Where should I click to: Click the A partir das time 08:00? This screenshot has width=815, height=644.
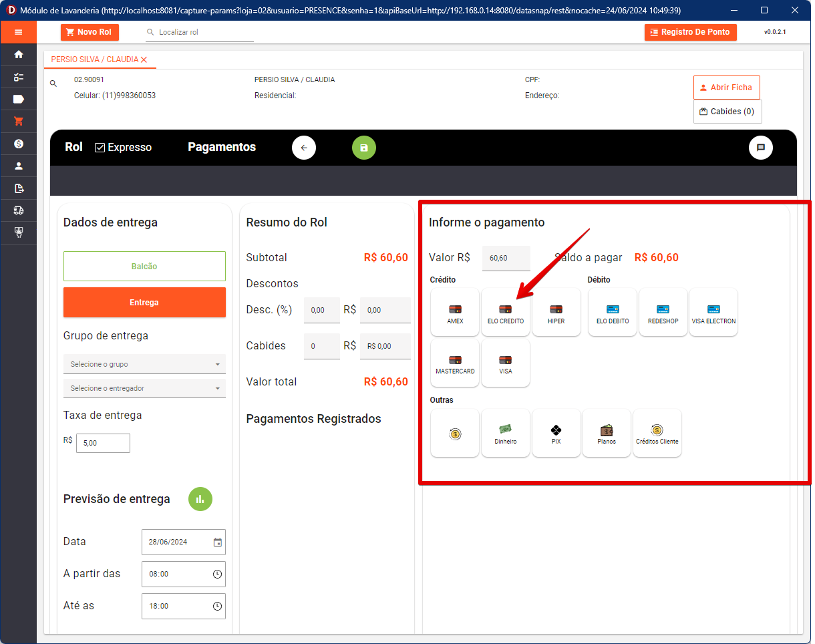pyautogui.click(x=184, y=575)
